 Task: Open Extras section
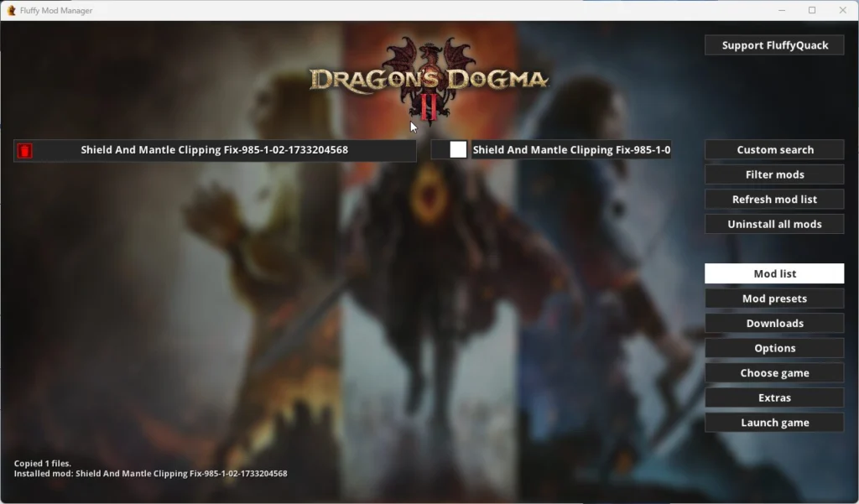click(774, 397)
